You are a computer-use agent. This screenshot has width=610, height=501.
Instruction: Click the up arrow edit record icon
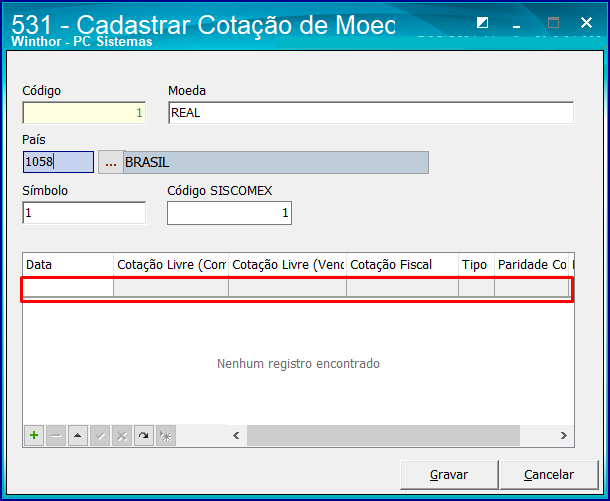78,435
